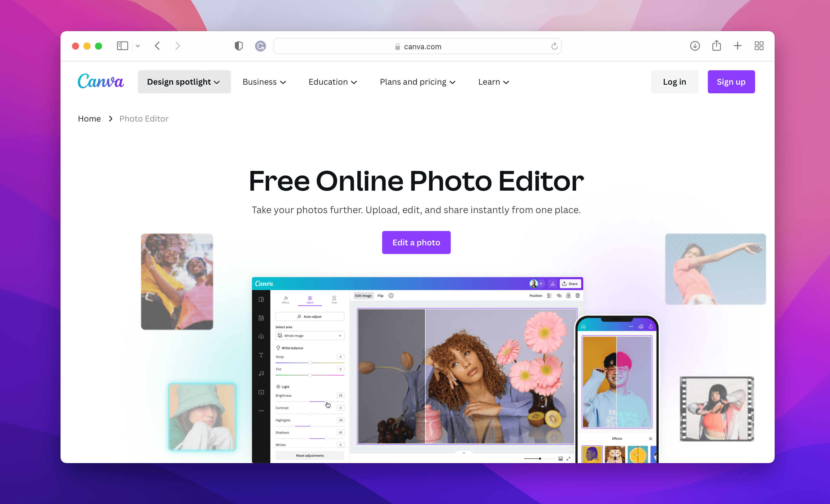Expand the Business navigation menu
The width and height of the screenshot is (830, 504).
point(264,82)
